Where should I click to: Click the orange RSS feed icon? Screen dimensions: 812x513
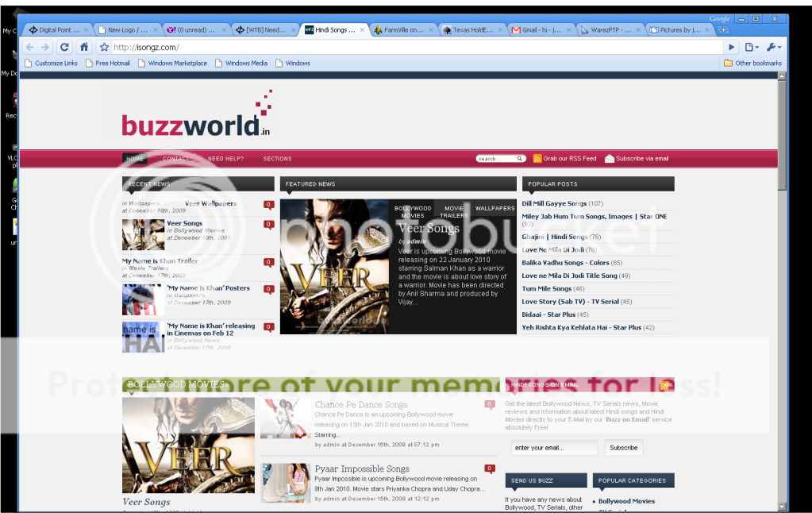pos(537,159)
